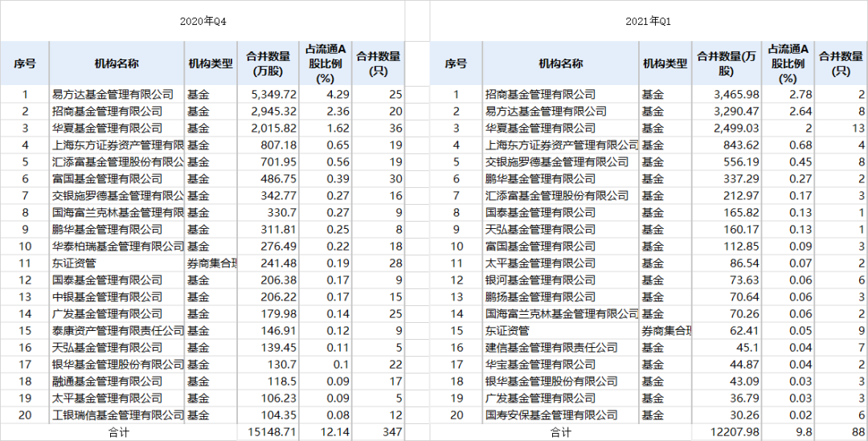Select 交银施罗德基金管理有限公司 in the 2021年Q1 table
The image size is (868, 441).
pyautogui.click(x=557, y=161)
